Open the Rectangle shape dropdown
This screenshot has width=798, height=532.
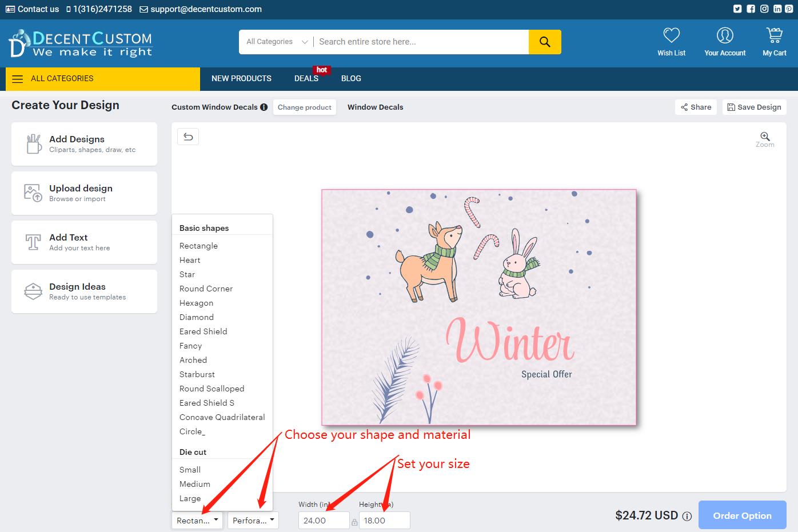[x=197, y=521]
